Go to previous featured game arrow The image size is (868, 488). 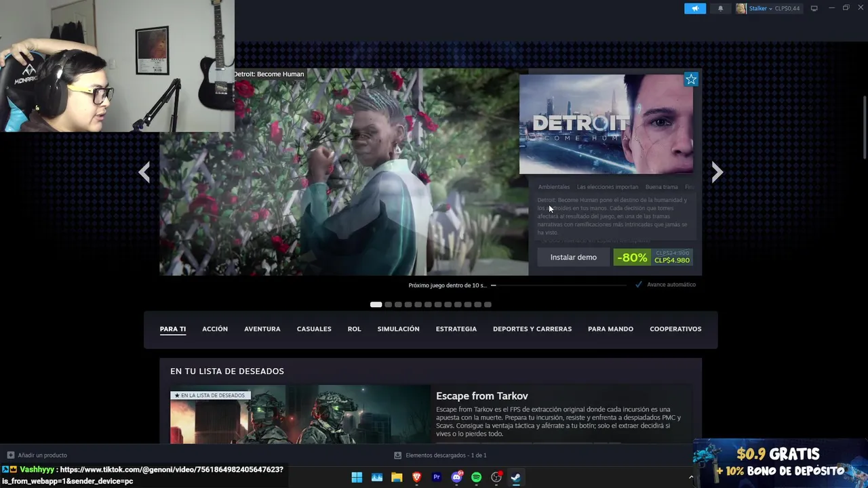point(144,172)
